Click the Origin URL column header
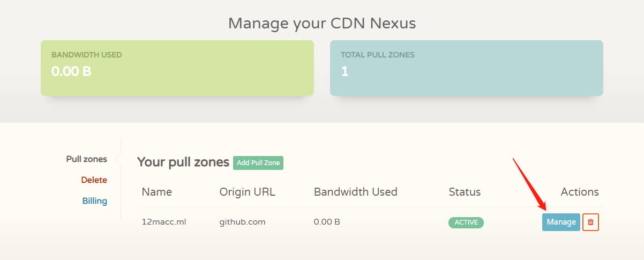 click(247, 192)
